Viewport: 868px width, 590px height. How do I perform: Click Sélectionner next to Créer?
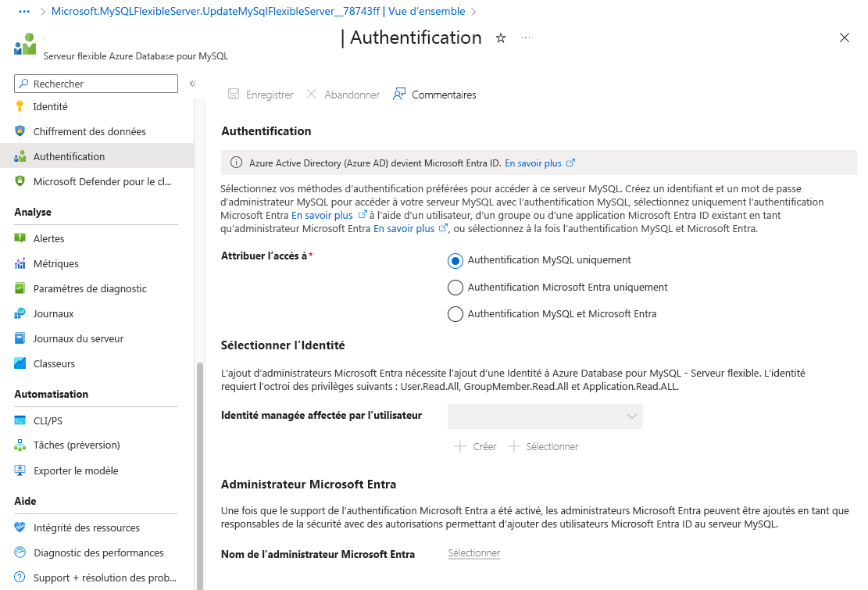click(x=543, y=446)
